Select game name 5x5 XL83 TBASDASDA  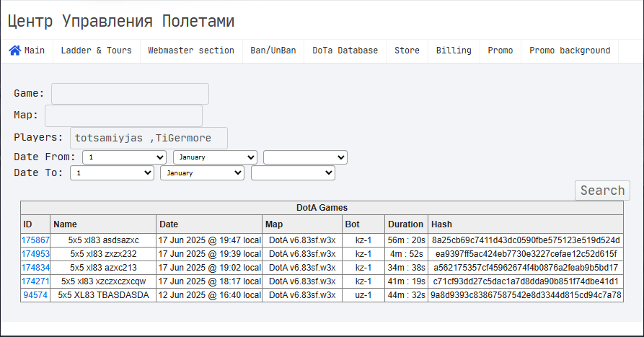click(x=104, y=295)
